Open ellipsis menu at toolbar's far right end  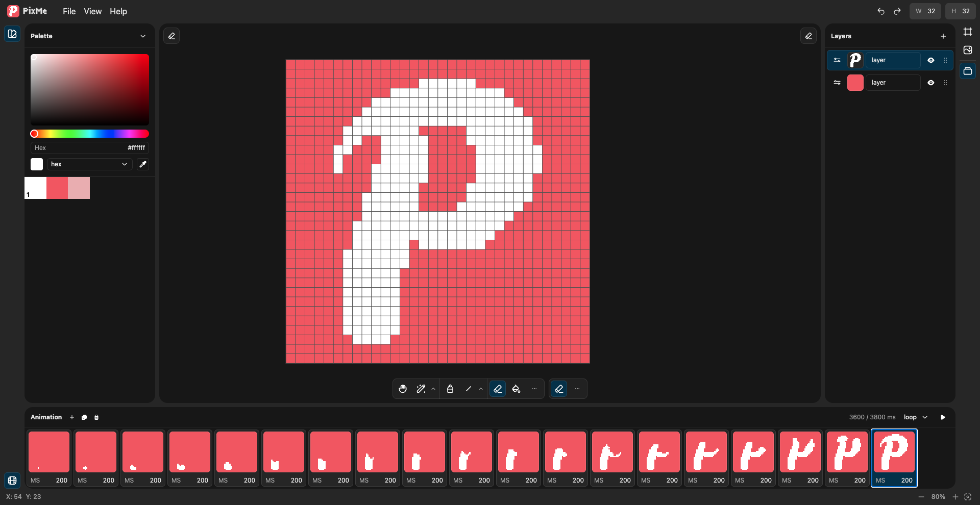coord(577,389)
